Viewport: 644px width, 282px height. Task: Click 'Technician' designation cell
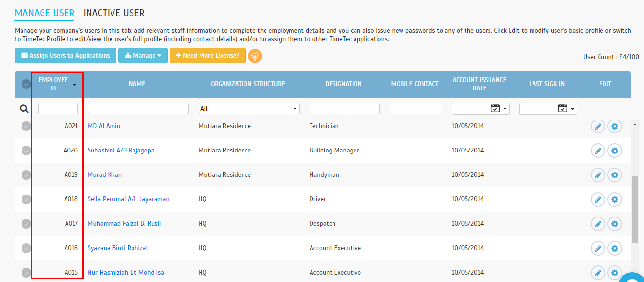(x=324, y=126)
